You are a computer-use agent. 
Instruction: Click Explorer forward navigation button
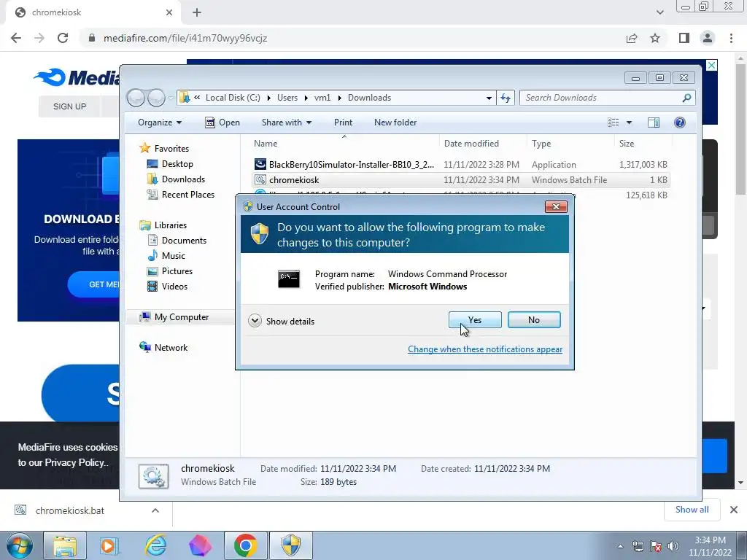pyautogui.click(x=156, y=98)
